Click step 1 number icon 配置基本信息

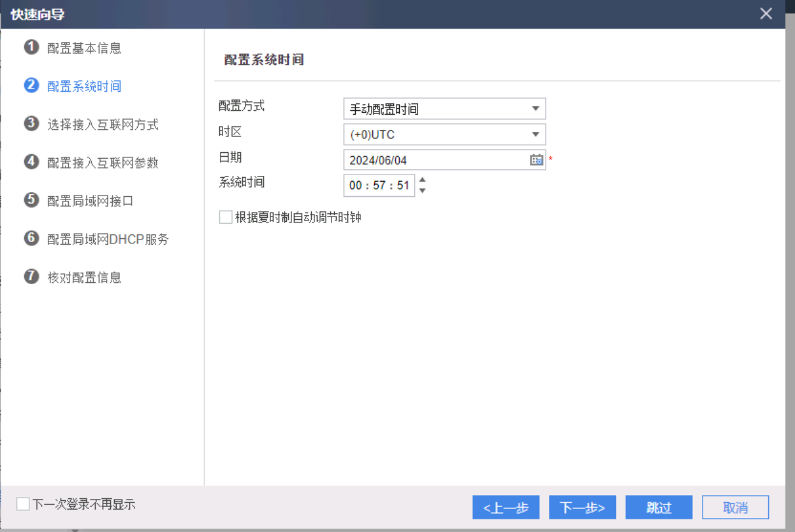(x=31, y=47)
